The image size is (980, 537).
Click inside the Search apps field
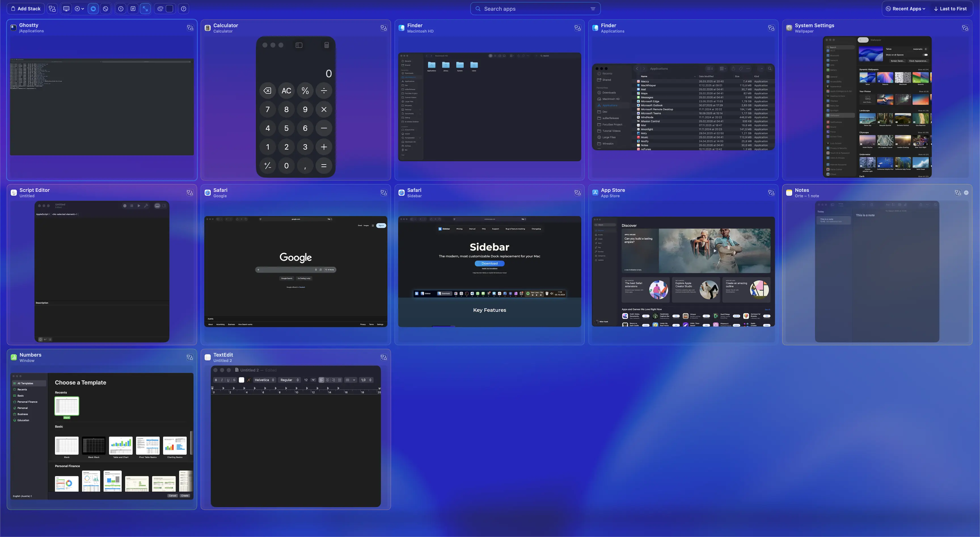[x=533, y=9]
